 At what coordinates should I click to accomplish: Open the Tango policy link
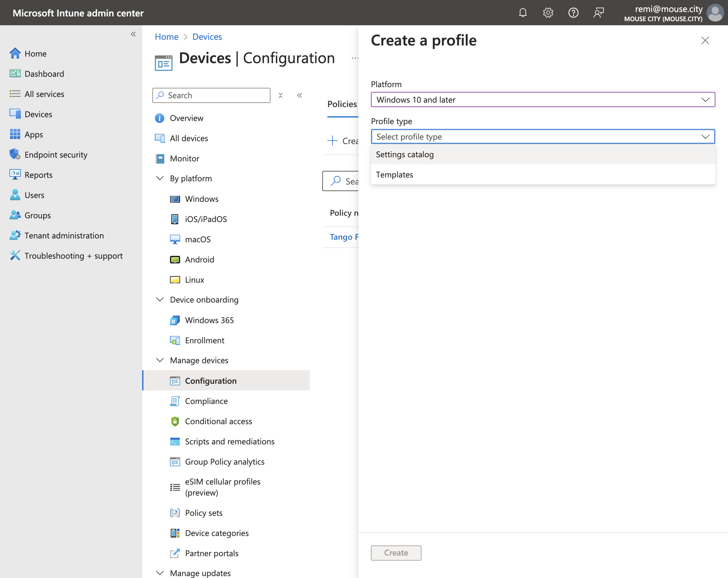(344, 237)
